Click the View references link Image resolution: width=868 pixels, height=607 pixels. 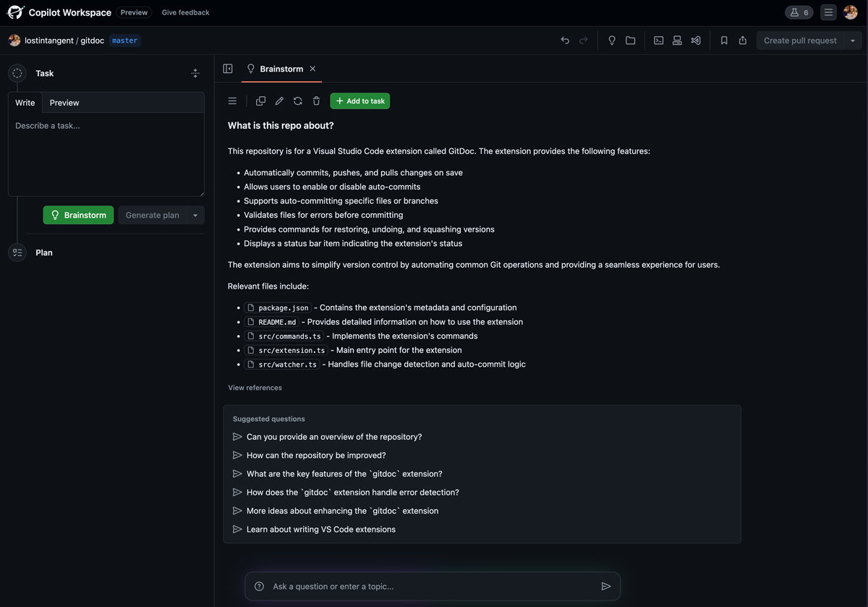(x=255, y=387)
